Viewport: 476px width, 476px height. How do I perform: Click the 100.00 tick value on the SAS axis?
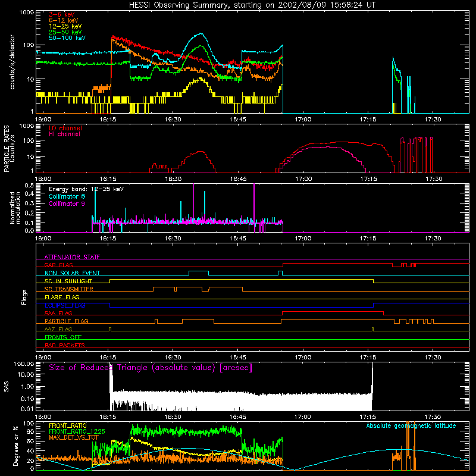[24, 364]
